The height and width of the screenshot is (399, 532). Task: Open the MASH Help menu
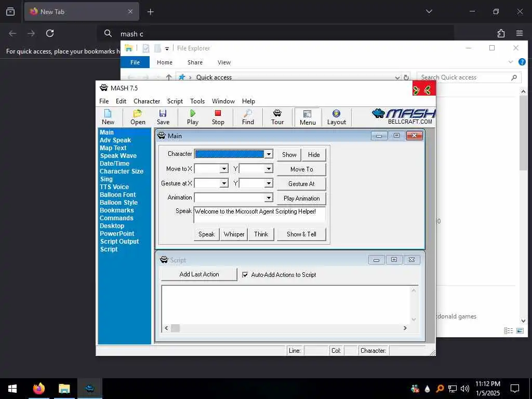[x=248, y=101]
